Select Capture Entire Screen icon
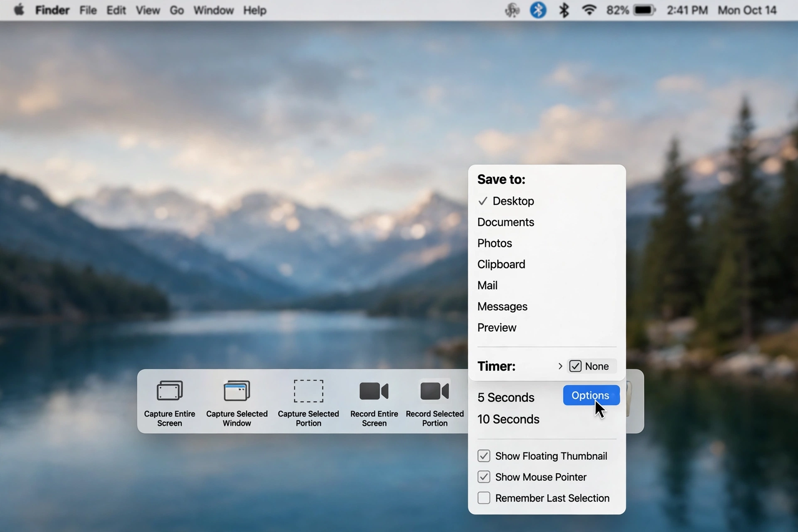This screenshot has height=532, width=798. (170, 391)
